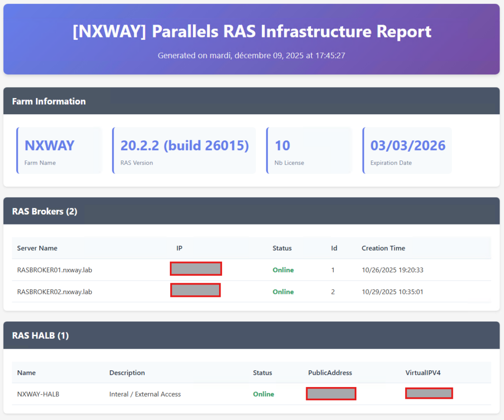
Task: Select the Nb License card showing 10
Action: pyautogui.click(x=309, y=151)
